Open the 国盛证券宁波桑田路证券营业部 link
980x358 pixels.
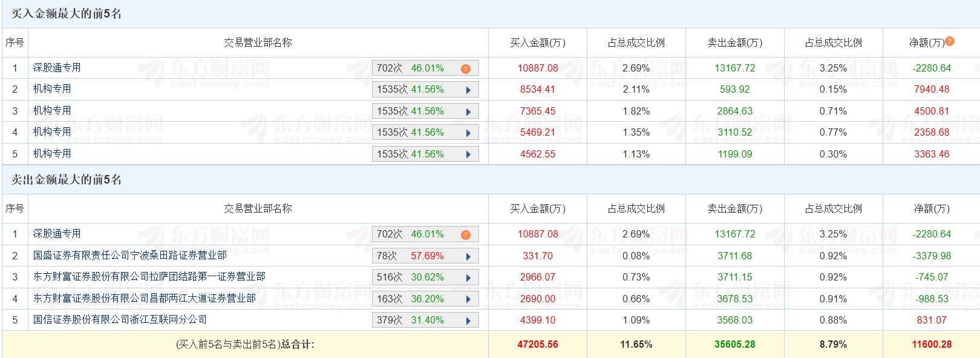click(129, 256)
